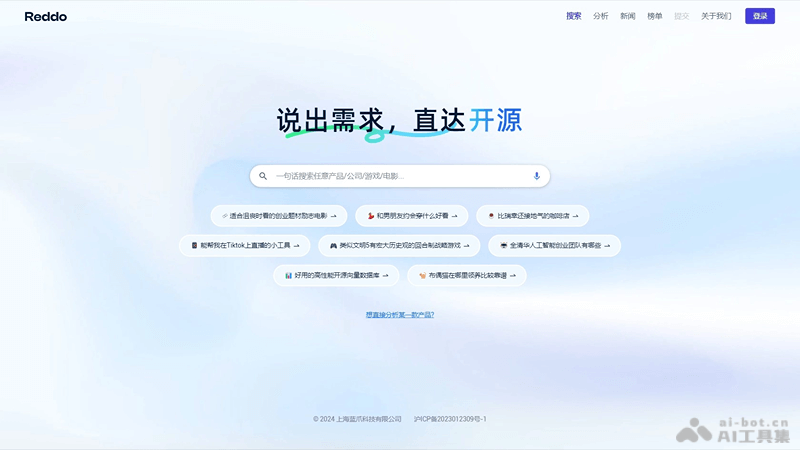
Task: Click the dress icon on 约会 suggestion
Action: point(371,215)
